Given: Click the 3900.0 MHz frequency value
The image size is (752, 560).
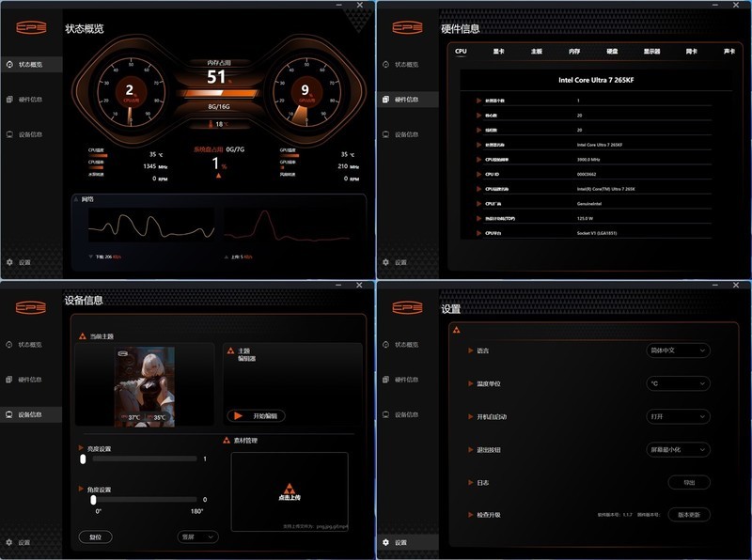Looking at the screenshot, I should coord(588,160).
